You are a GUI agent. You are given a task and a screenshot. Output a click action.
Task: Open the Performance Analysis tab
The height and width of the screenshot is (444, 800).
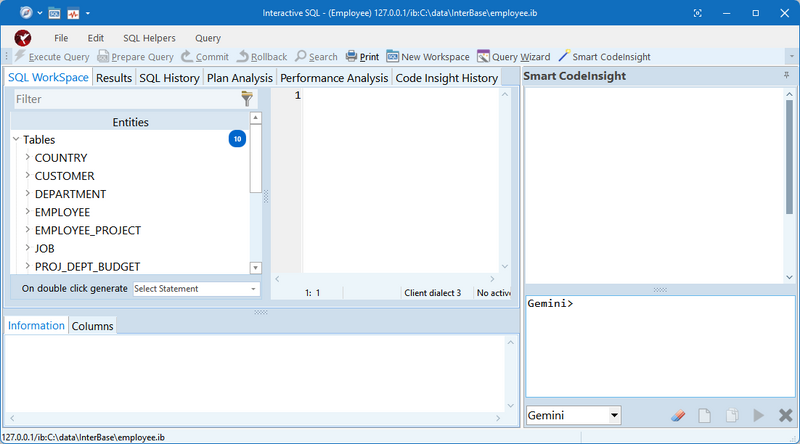334,78
